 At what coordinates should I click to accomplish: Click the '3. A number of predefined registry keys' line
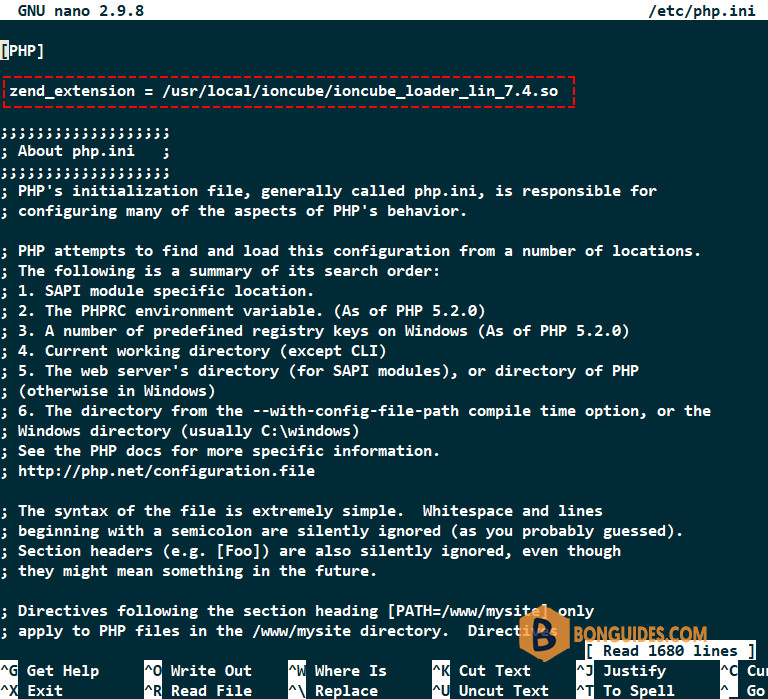pos(315,331)
